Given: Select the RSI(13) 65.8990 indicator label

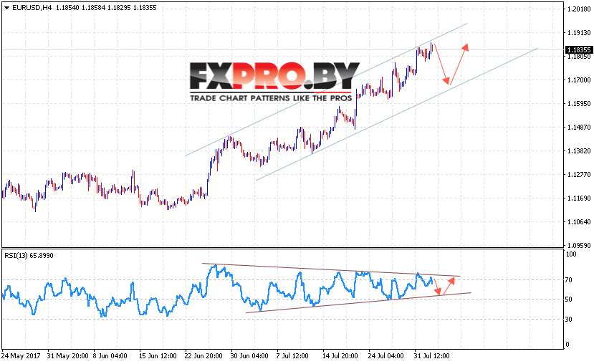Looking at the screenshot, I should coord(29,256).
